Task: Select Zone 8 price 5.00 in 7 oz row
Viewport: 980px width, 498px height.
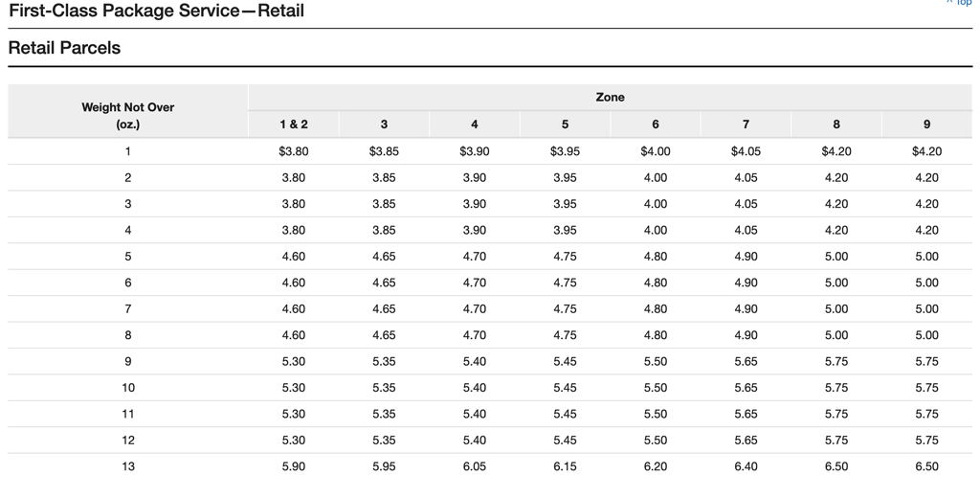Action: point(836,309)
